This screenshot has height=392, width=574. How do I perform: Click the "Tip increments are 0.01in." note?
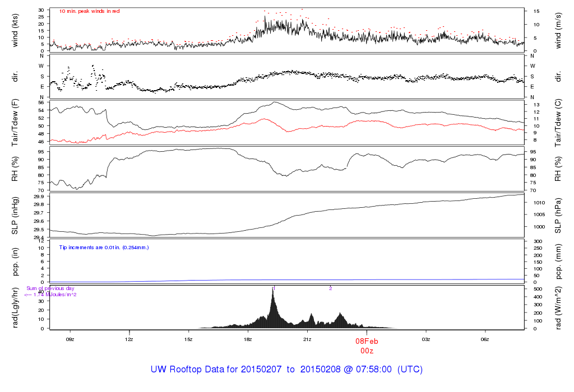point(90,248)
